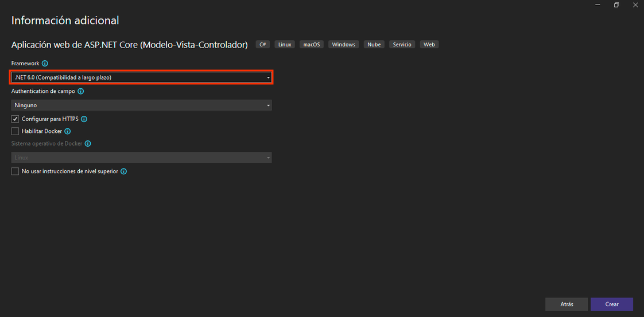Open the Docker OS dropdown showing Linux
Image resolution: width=644 pixels, height=317 pixels.
[141, 158]
